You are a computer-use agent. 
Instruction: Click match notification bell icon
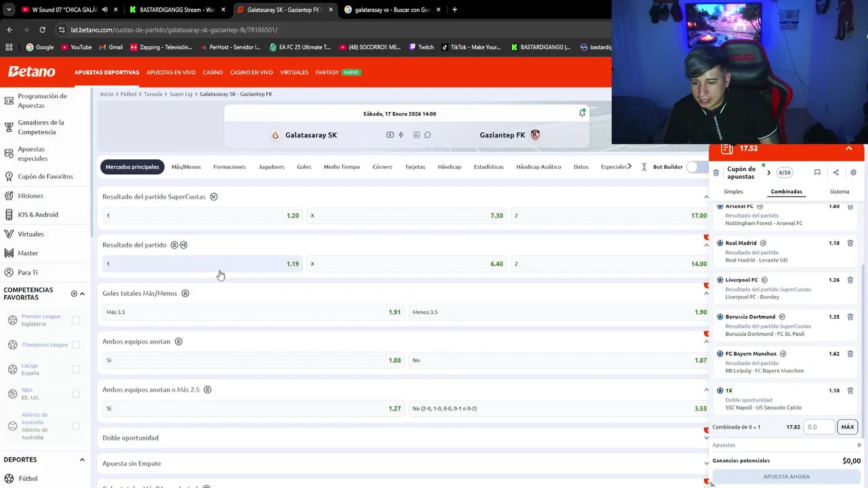coord(582,113)
